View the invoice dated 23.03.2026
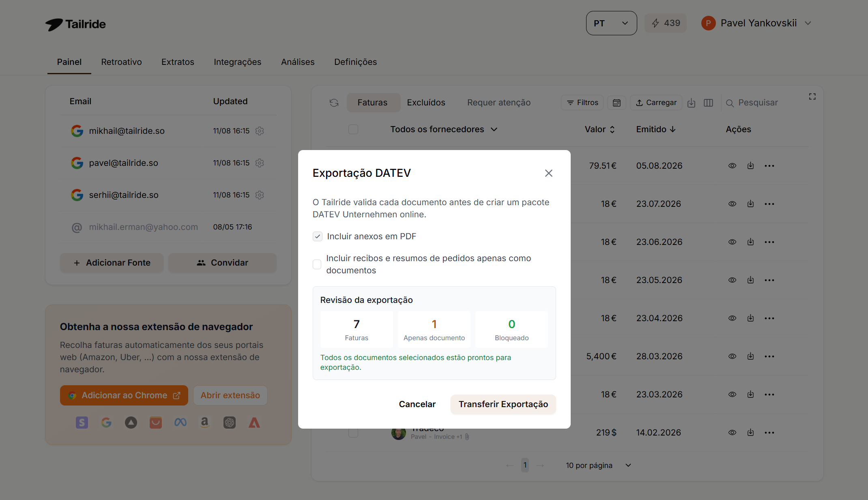868x500 pixels. 732,395
